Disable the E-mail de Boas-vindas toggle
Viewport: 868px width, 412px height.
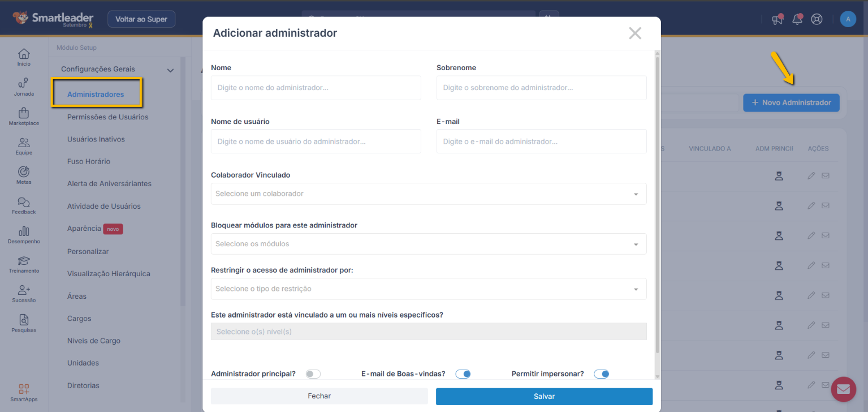pyautogui.click(x=463, y=374)
